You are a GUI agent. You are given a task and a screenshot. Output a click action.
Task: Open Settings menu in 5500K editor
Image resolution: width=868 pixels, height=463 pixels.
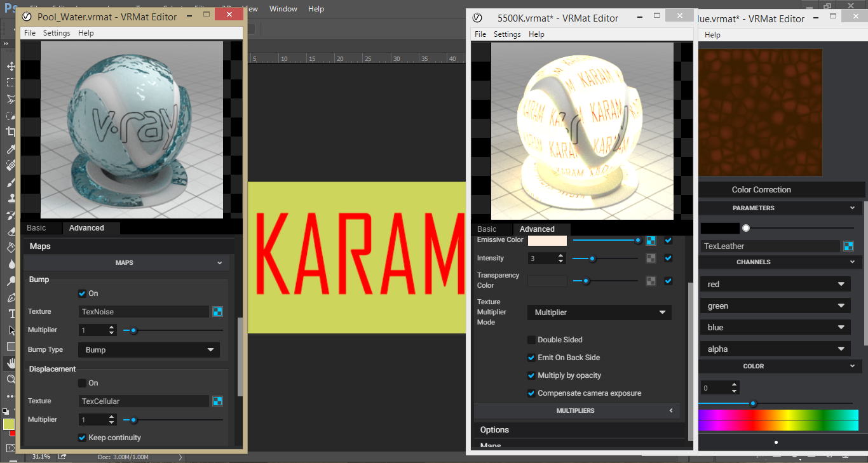(507, 34)
